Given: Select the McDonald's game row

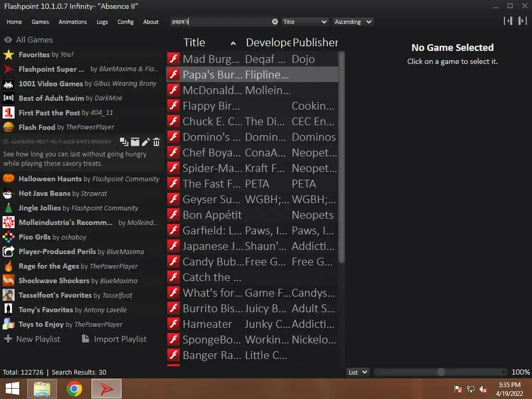Looking at the screenshot, I should pos(252,90).
